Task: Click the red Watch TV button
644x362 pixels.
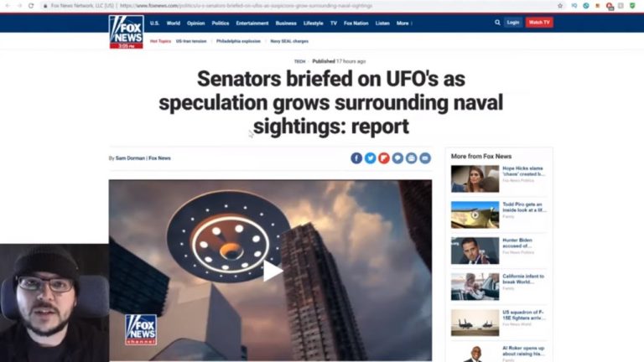Action: [x=539, y=23]
